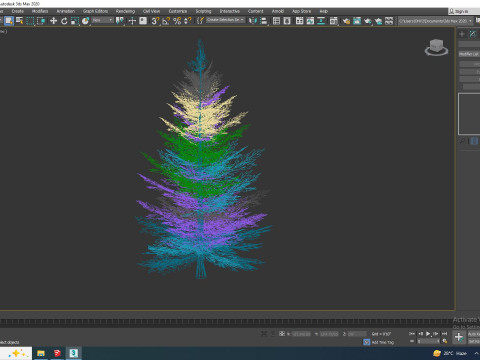Activate the Select Object tool
The image size is (480, 360).
[9, 21]
